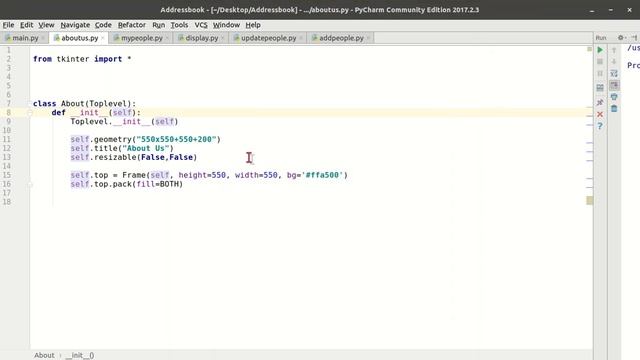This screenshot has height=360, width=640.
Task: Open the Help menu
Action: tap(253, 25)
